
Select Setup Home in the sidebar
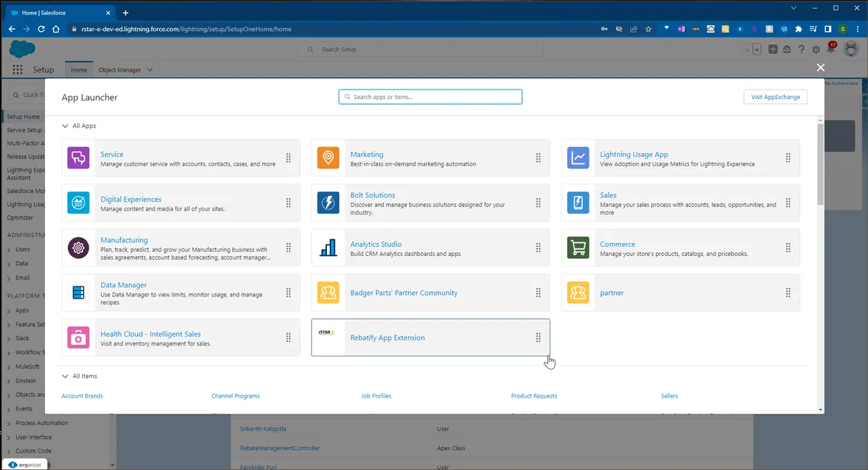(x=23, y=116)
